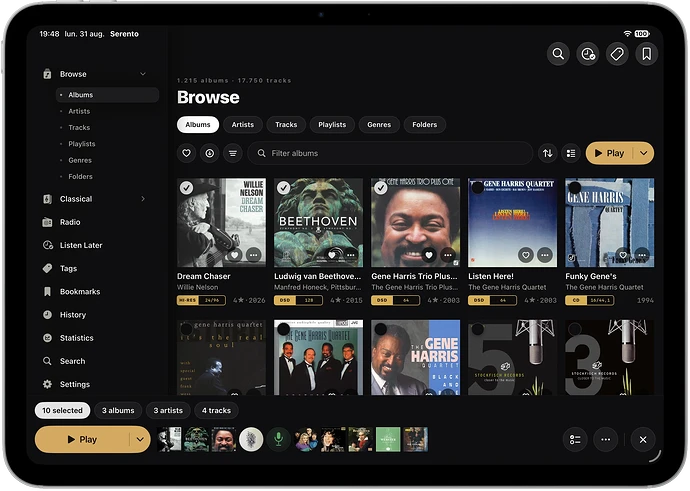Filter selection to 4 tracks
Screen dimensions: 690x491
click(x=217, y=410)
